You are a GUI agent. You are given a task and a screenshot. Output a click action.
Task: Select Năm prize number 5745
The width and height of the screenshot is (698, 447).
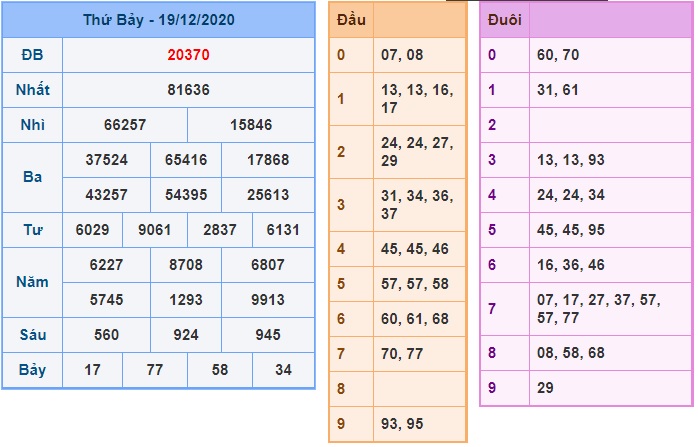(106, 300)
